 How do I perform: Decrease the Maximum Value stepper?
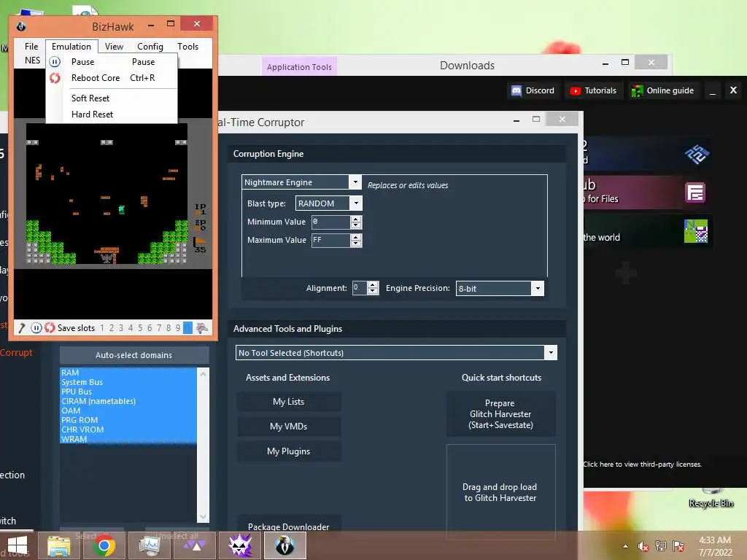[x=356, y=244]
